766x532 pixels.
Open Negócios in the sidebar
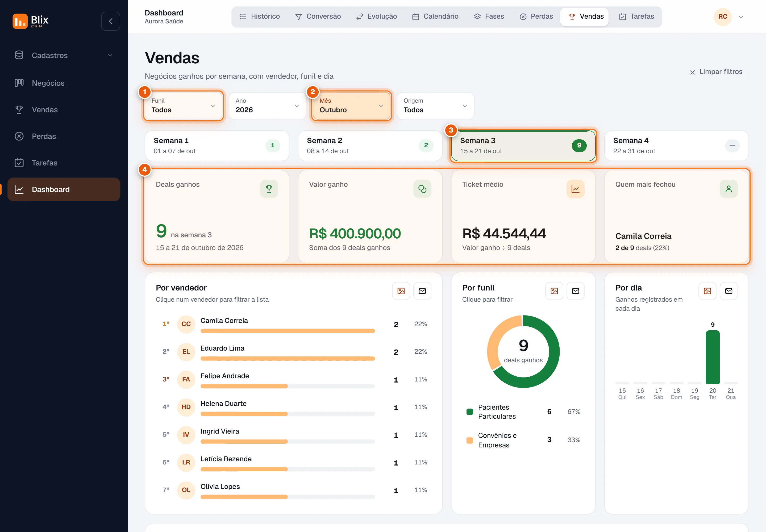point(64,83)
